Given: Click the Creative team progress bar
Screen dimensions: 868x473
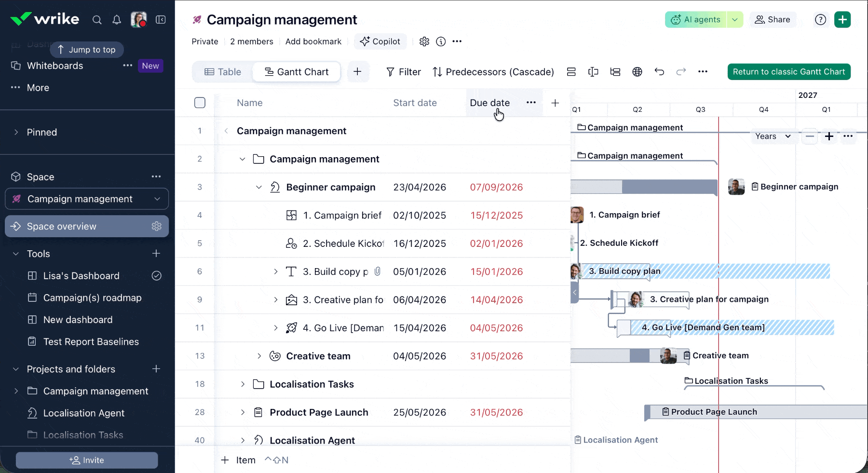Looking at the screenshot, I should pyautogui.click(x=630, y=356).
